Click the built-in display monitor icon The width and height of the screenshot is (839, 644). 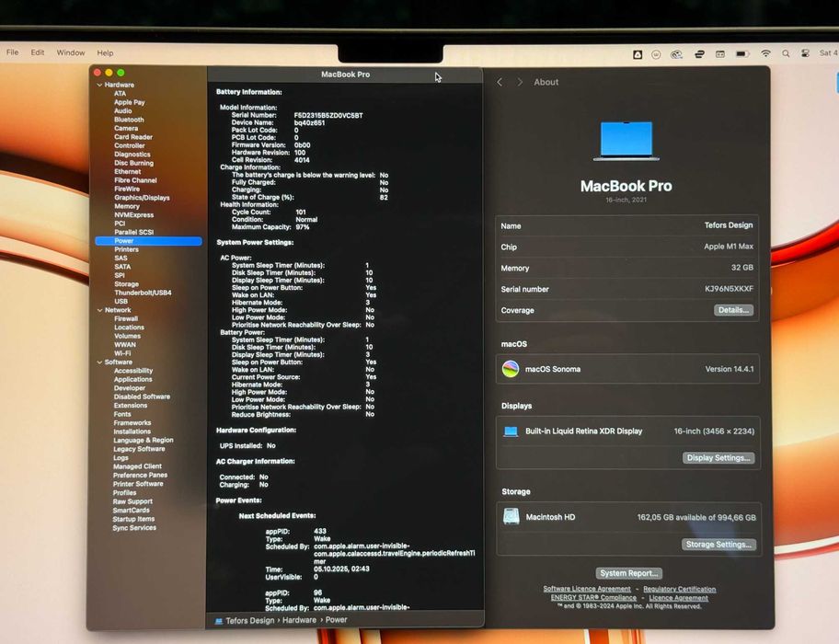pos(511,431)
